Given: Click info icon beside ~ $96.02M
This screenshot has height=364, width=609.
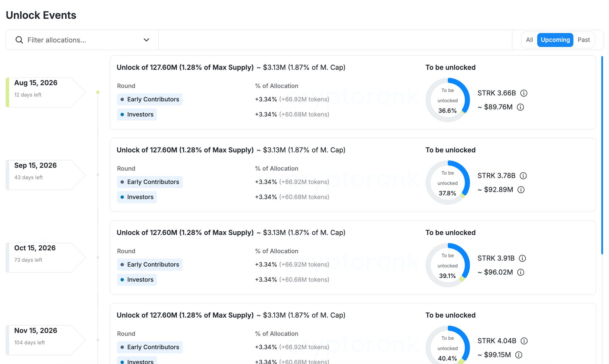Looking at the screenshot, I should pos(521,272).
